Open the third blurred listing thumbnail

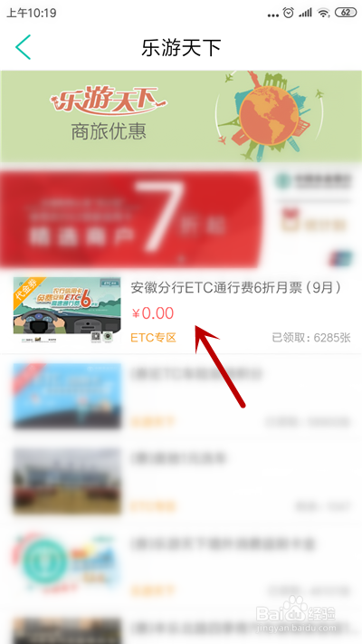pos(67,481)
